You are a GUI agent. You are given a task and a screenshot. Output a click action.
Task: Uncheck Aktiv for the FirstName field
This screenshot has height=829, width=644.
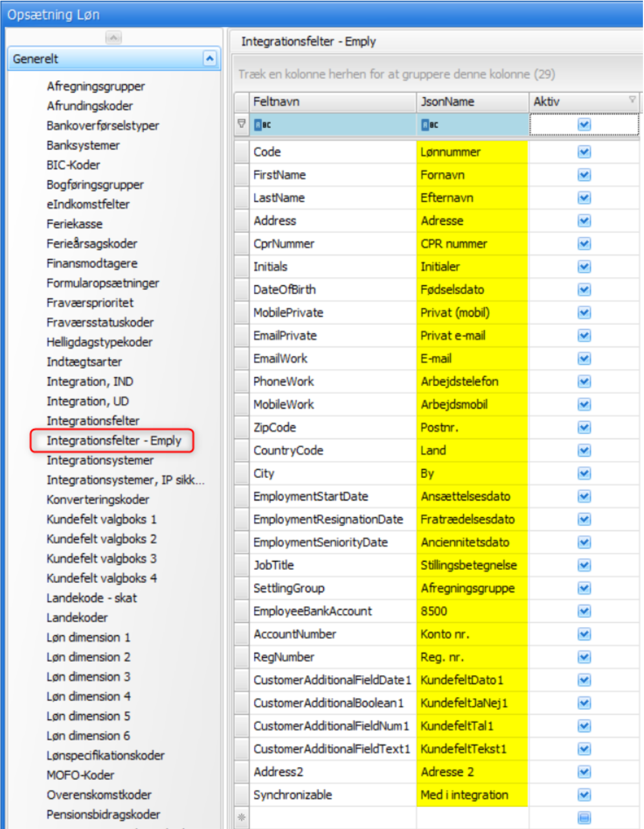[x=584, y=175]
